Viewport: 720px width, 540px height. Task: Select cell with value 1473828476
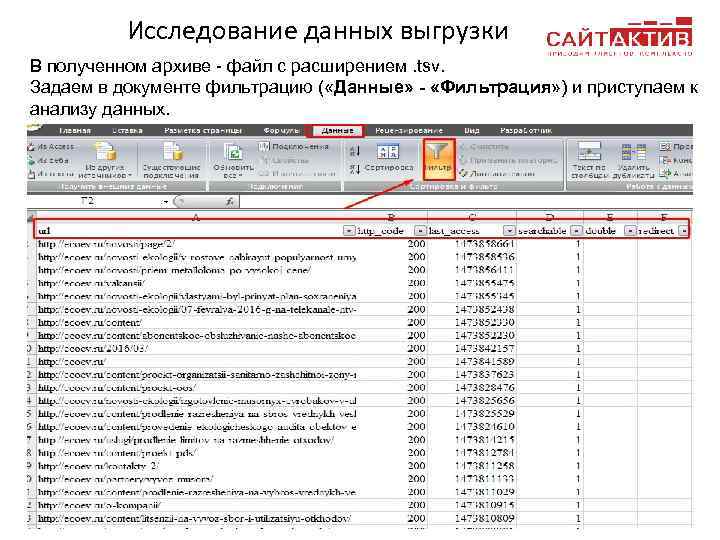[472, 388]
